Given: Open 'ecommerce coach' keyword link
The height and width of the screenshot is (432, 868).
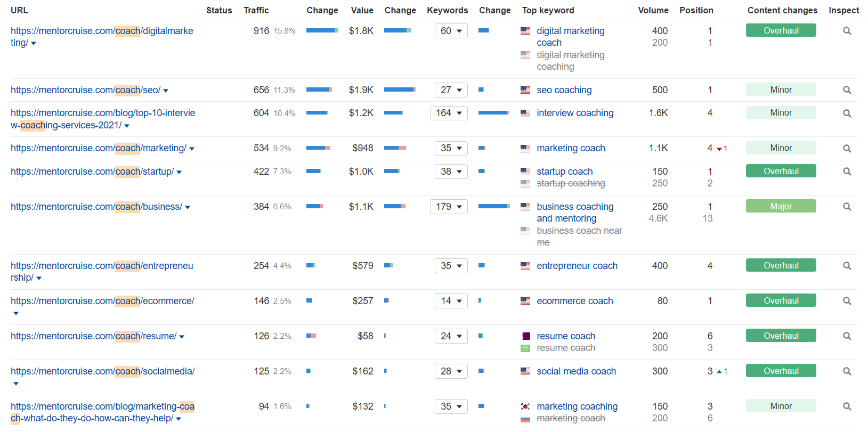Looking at the screenshot, I should (574, 301).
